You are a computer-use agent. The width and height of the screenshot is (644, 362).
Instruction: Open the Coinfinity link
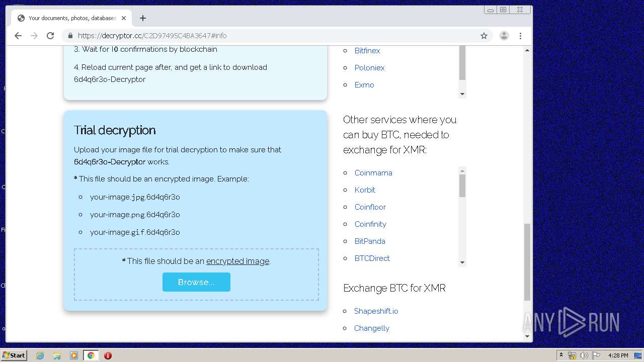[x=370, y=224]
